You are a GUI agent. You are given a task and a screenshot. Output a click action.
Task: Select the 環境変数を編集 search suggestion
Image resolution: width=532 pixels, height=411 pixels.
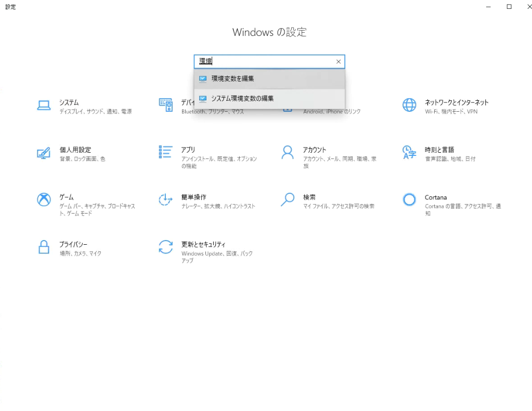click(x=269, y=78)
